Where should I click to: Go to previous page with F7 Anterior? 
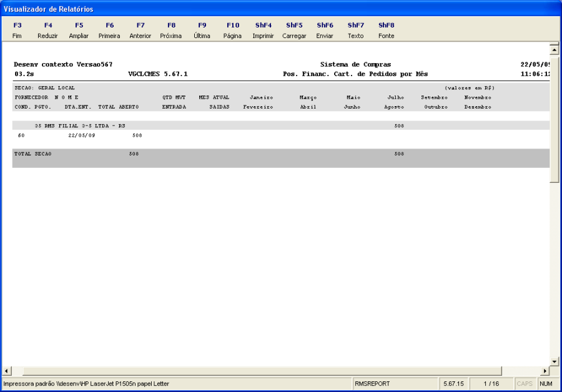(140, 31)
